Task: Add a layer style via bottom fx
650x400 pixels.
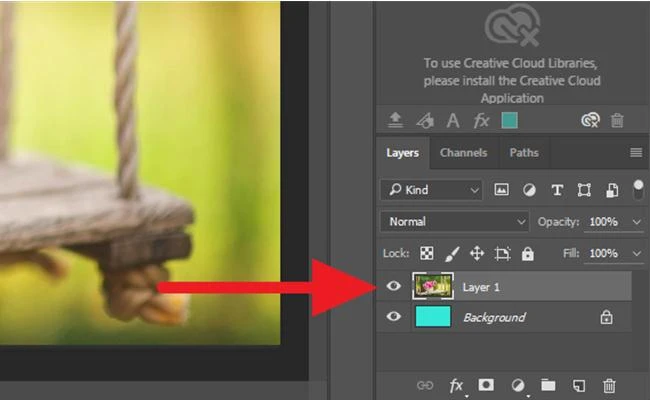Action: pyautogui.click(x=456, y=386)
